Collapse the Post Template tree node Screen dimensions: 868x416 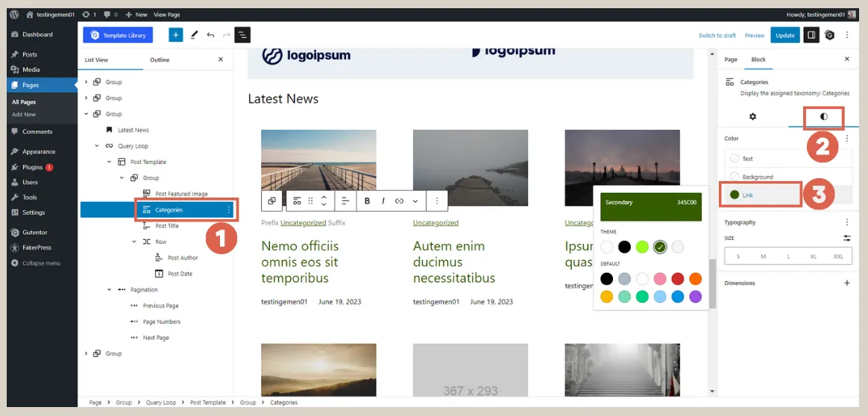pos(109,162)
